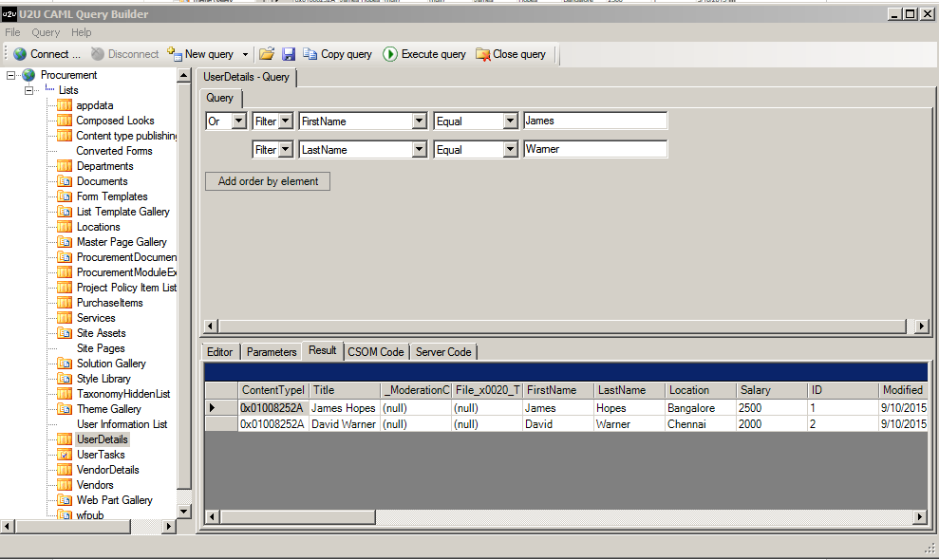Switch to the Parameters tab
939x560 pixels.
point(272,352)
